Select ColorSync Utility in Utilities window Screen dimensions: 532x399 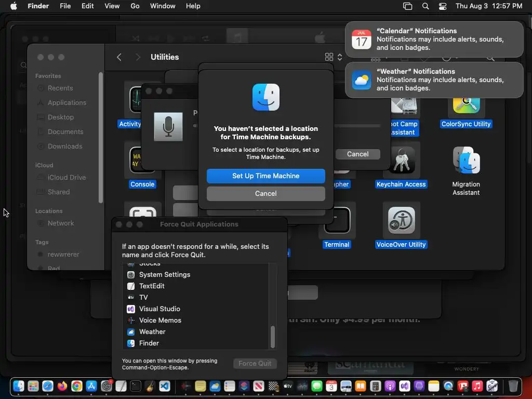point(466,106)
